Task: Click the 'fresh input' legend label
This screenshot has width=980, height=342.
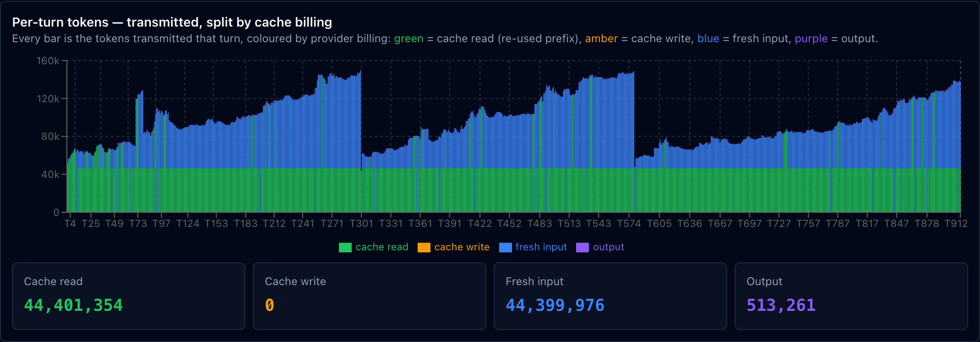Action: (541, 247)
